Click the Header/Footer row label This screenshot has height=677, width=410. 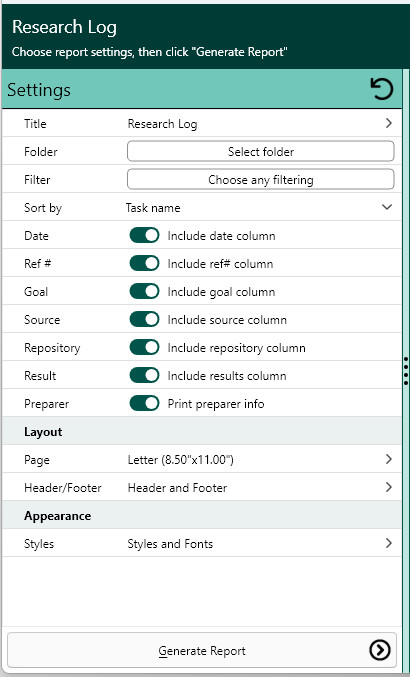pyautogui.click(x=63, y=488)
